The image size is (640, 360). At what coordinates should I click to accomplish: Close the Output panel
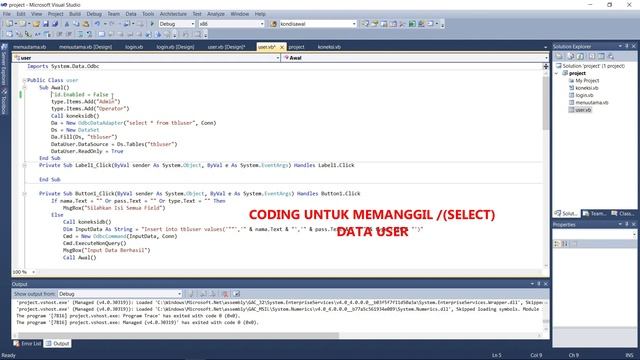tap(546, 284)
